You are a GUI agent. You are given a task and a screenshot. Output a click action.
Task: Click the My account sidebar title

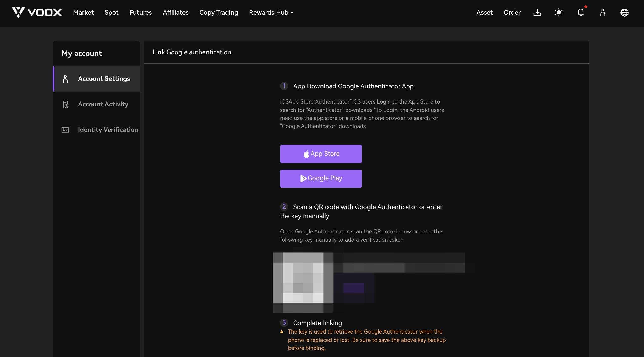[82, 53]
